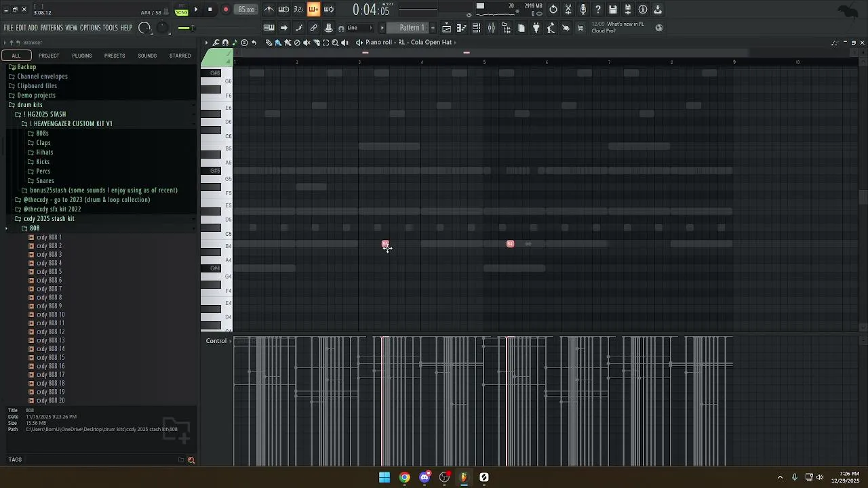
Task: Switch browser to the PROJECT tab
Action: (x=49, y=56)
